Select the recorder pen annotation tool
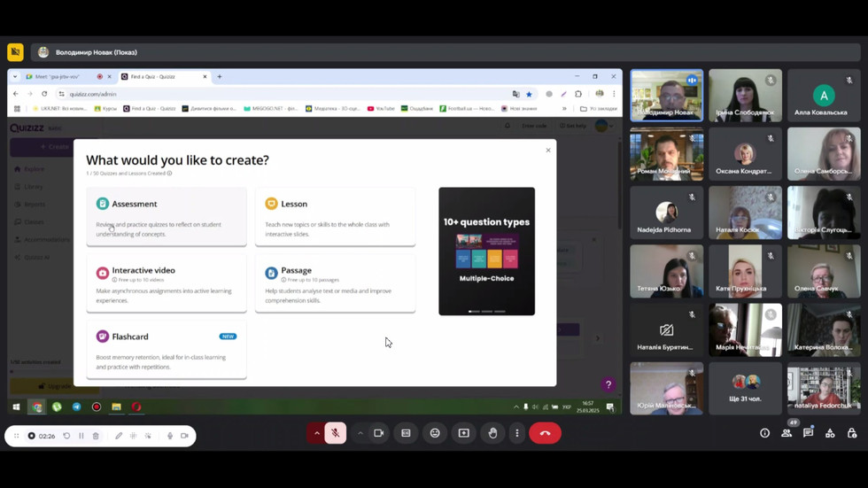868x488 pixels. pyautogui.click(x=119, y=436)
